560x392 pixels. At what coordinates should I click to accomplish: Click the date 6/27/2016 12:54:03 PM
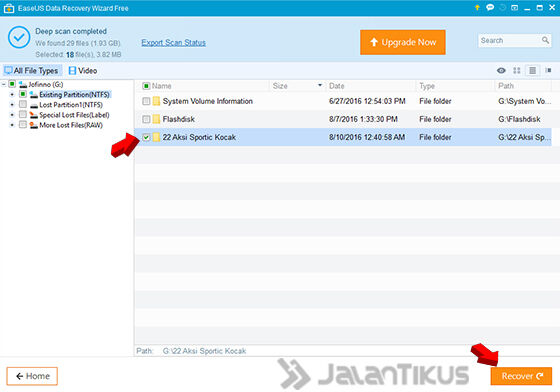[367, 101]
